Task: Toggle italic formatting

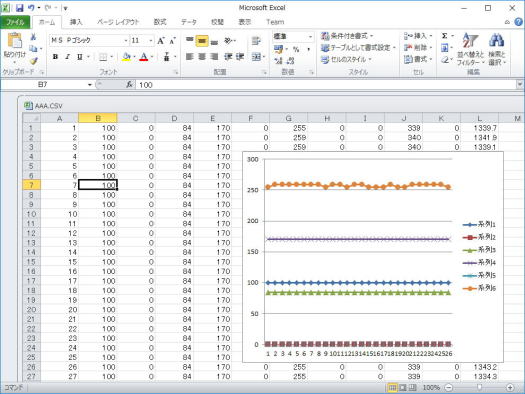Action: [x=67, y=57]
